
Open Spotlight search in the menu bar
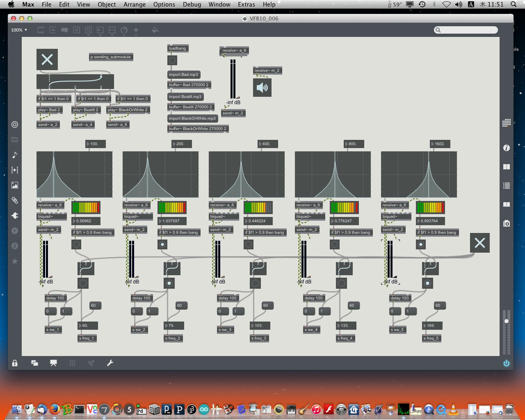click(x=514, y=4)
